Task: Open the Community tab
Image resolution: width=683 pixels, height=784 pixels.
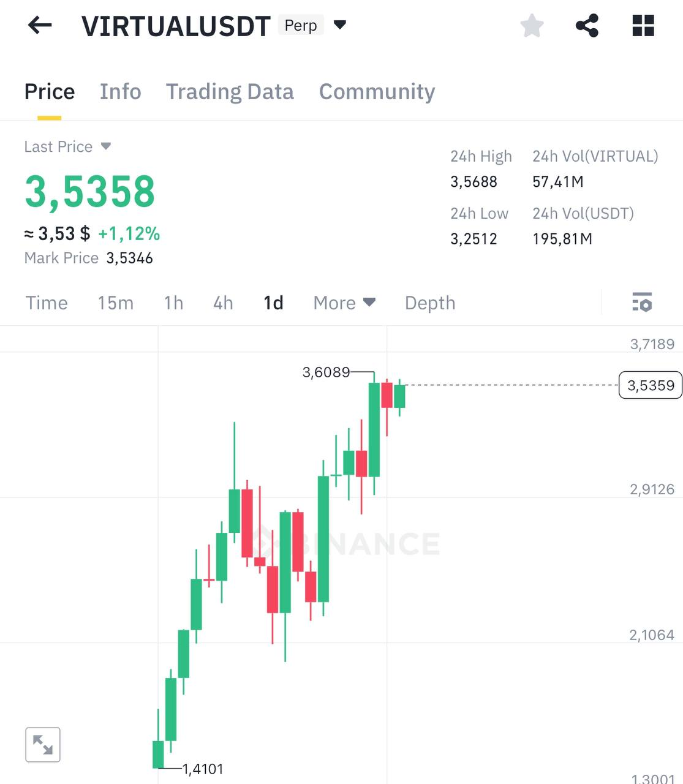Action: [376, 91]
